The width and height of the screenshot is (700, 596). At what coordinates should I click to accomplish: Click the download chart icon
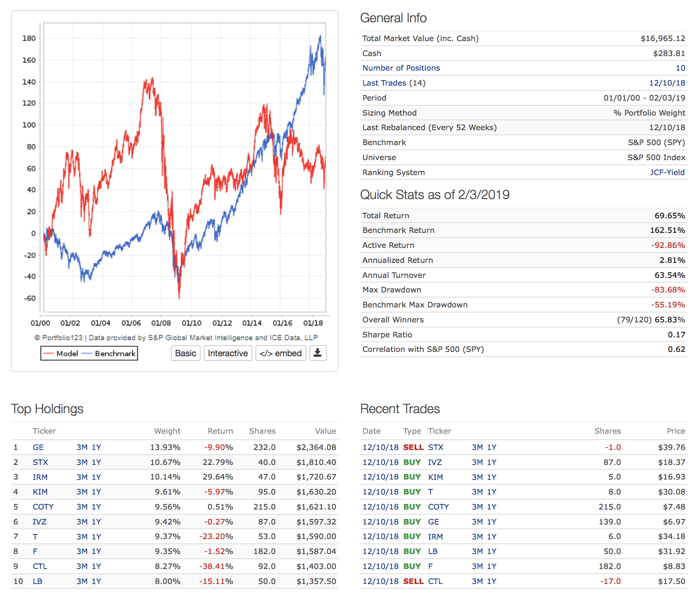pos(317,353)
